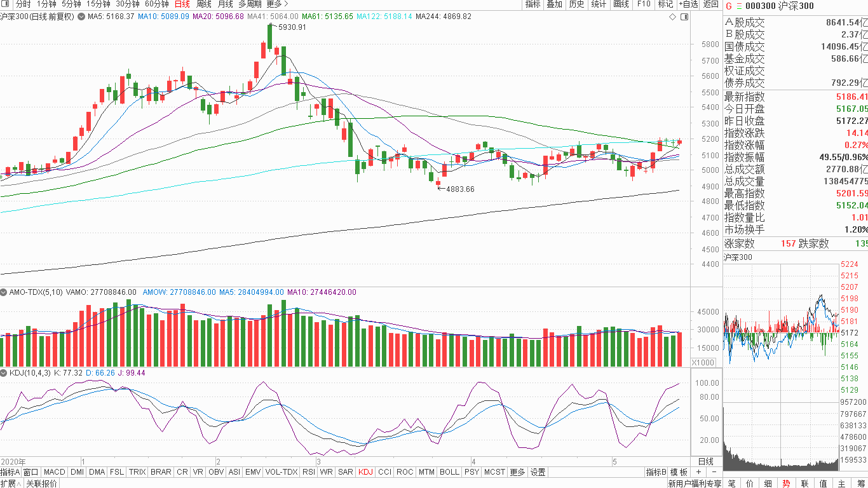Click the plus zoom button at bottom right
The width and height of the screenshot is (868, 488).
pos(698,472)
